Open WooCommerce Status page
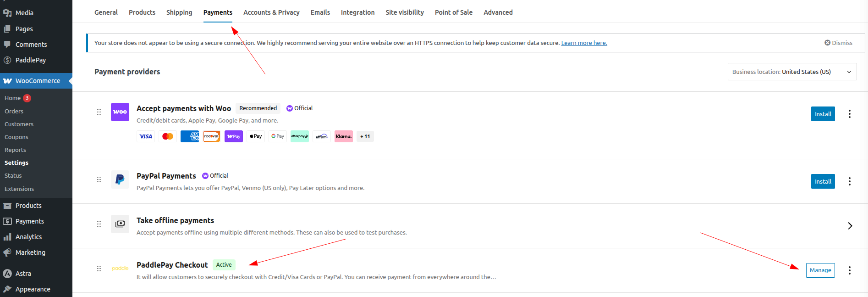Screen dimensions: 868x297 click(x=13, y=175)
